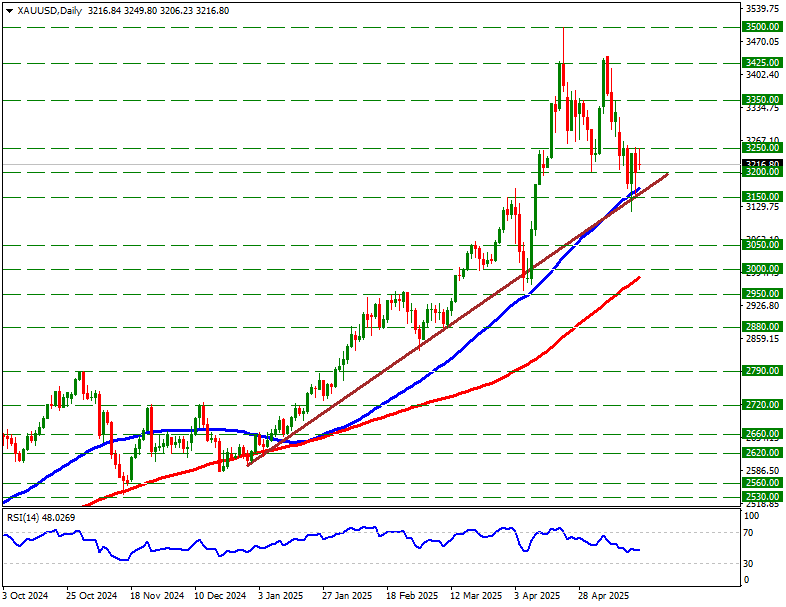Click the RSI(14) indicator label
The height and width of the screenshot is (607, 786).
(40, 517)
